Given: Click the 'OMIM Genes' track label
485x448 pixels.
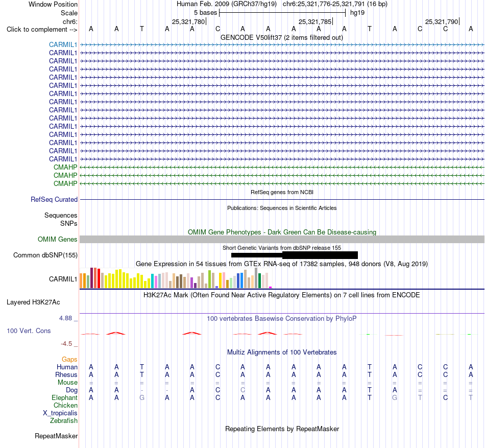Looking at the screenshot, I should (x=57, y=240).
